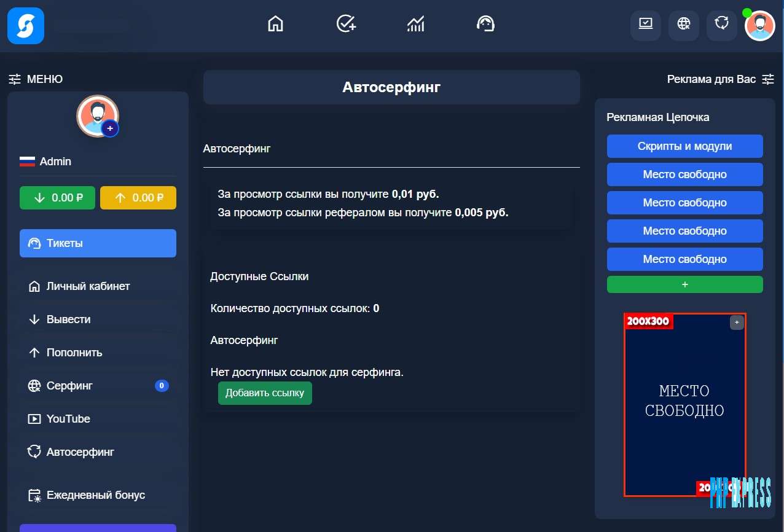Click the plus badge on sidebar avatar
784x532 pixels.
[110, 128]
